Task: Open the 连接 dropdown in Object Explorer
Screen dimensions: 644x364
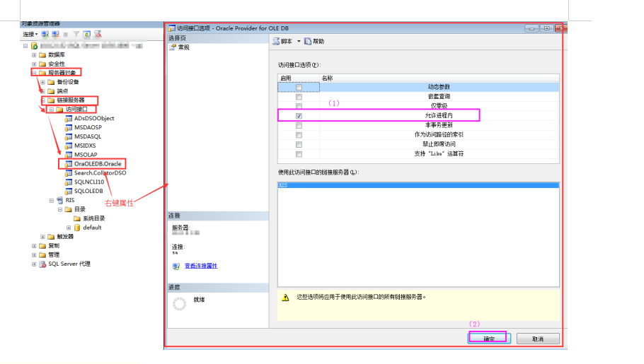Action: coord(30,34)
